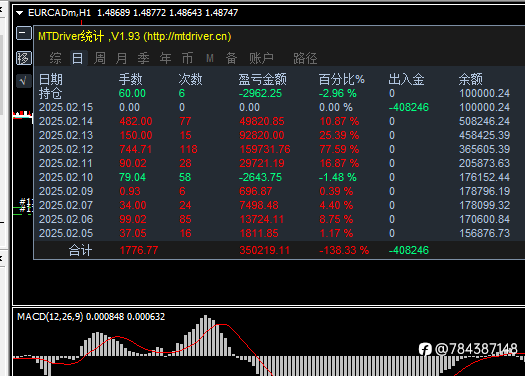Switch to the 综 summary tab

click(56, 58)
